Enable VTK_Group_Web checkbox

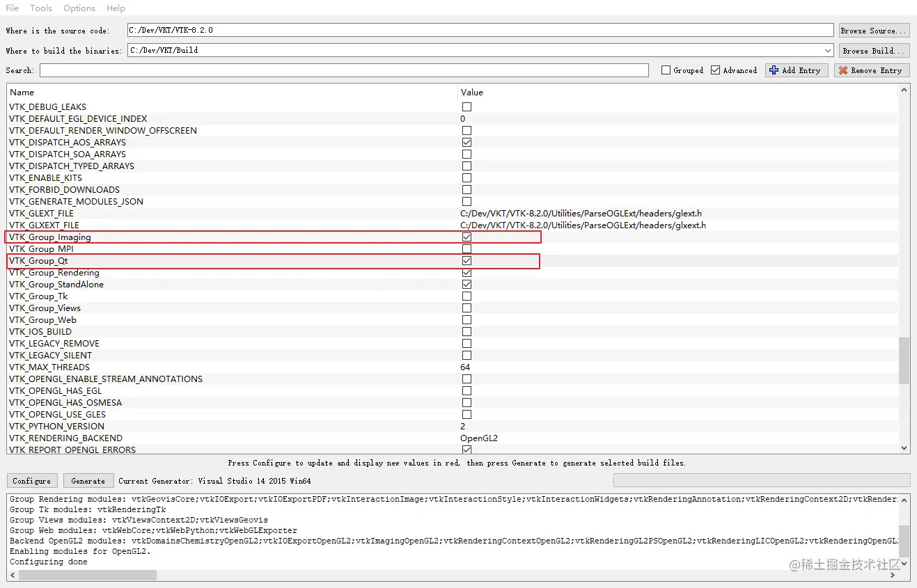pyautogui.click(x=467, y=320)
